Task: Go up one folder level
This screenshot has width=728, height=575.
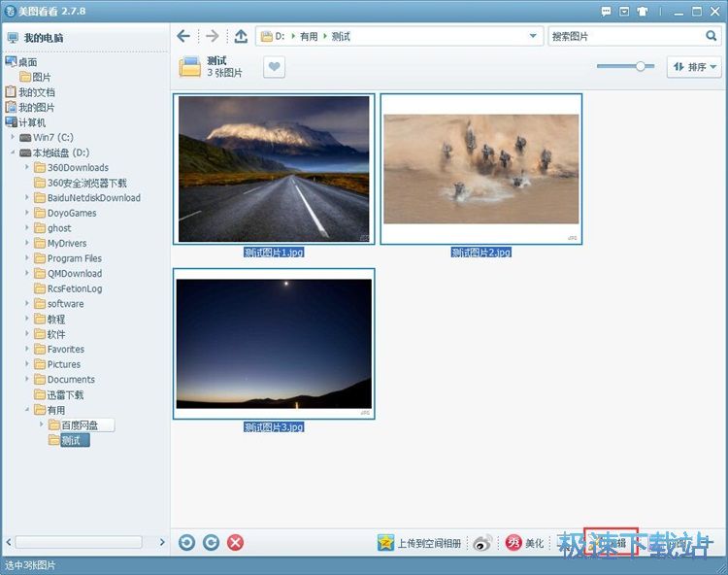Action: tap(241, 36)
